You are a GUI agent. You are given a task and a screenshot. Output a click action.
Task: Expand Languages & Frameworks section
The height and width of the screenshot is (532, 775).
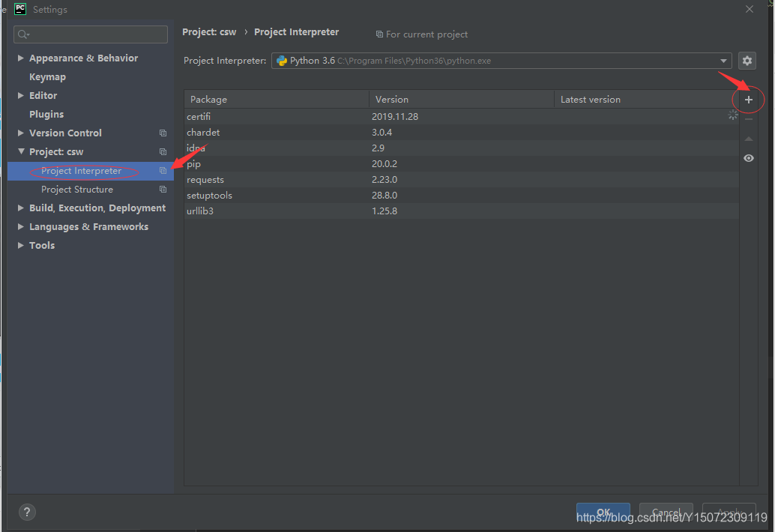tap(20, 227)
